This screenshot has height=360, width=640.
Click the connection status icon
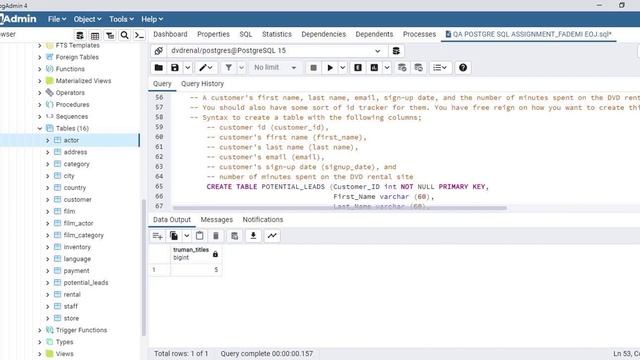(158, 51)
